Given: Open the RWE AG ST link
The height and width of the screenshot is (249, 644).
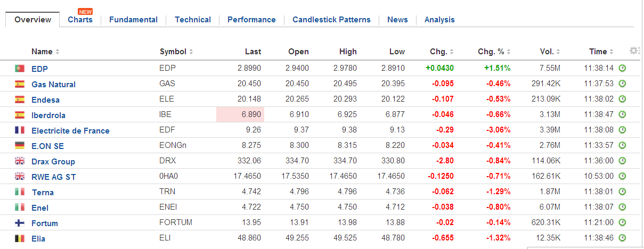Looking at the screenshot, I should coord(53,177).
